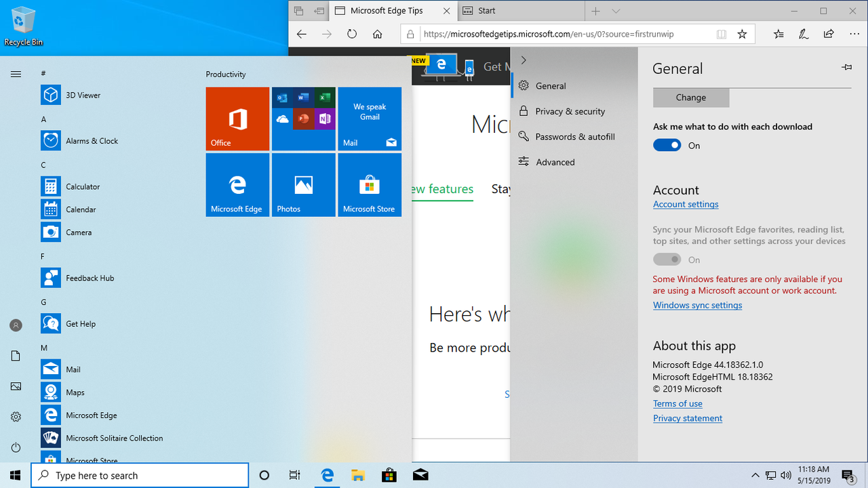Open Reading view in Edge
The height and width of the screenshot is (488, 868).
[722, 34]
